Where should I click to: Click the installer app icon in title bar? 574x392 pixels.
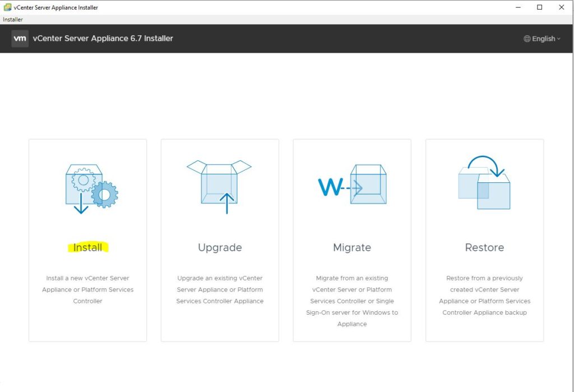[7, 7]
